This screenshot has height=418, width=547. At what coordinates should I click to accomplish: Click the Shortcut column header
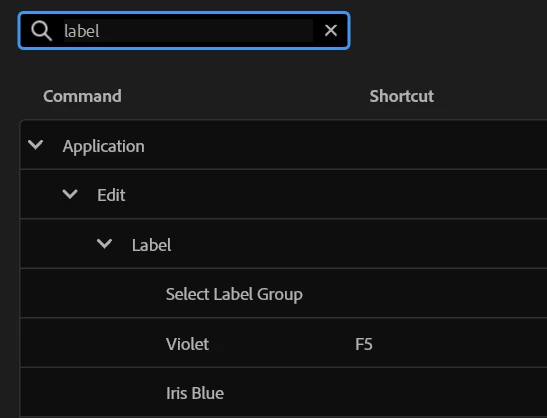tap(402, 96)
